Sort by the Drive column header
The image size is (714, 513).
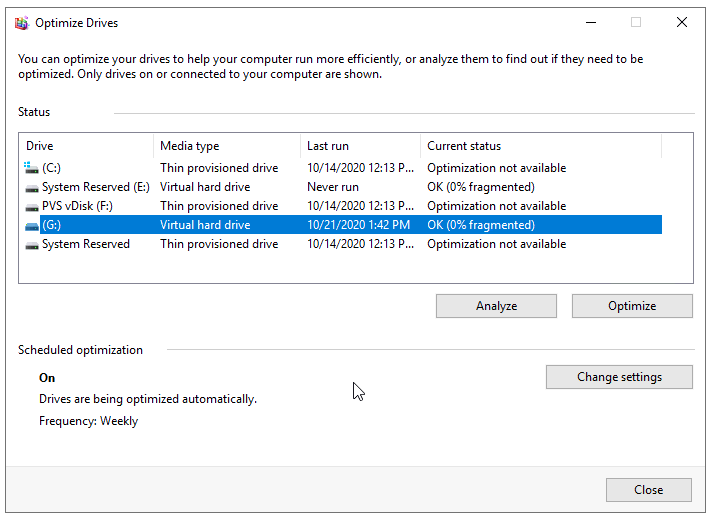coord(86,146)
